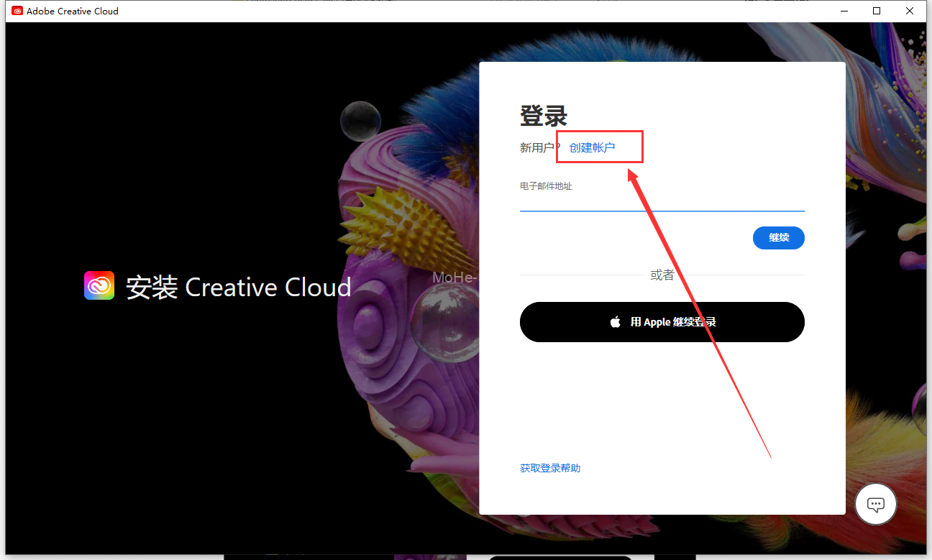
Task: Click the Adobe Creative Cloud window title
Action: [73, 11]
